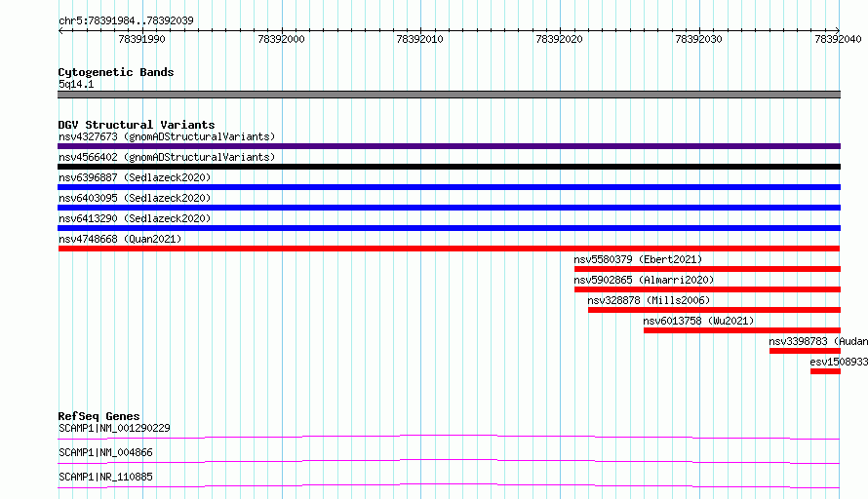The height and width of the screenshot is (499, 868).
Task: Select the black nsv4566402 variant bar
Action: (x=449, y=167)
